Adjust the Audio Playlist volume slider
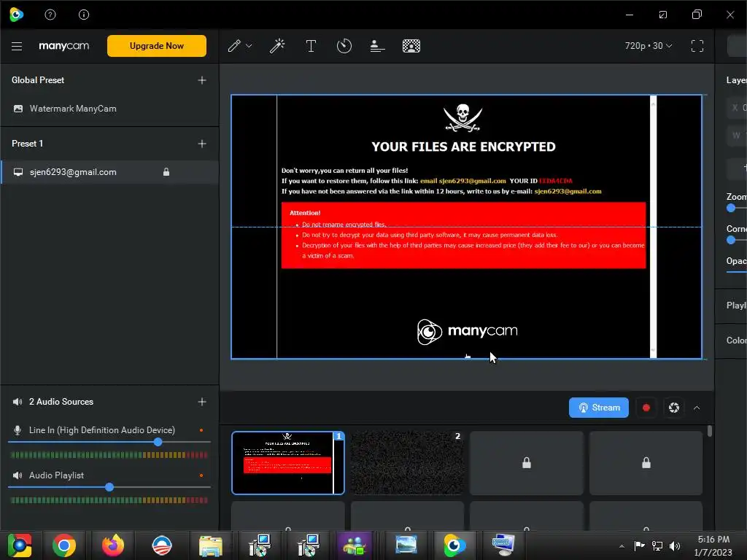 (x=109, y=487)
